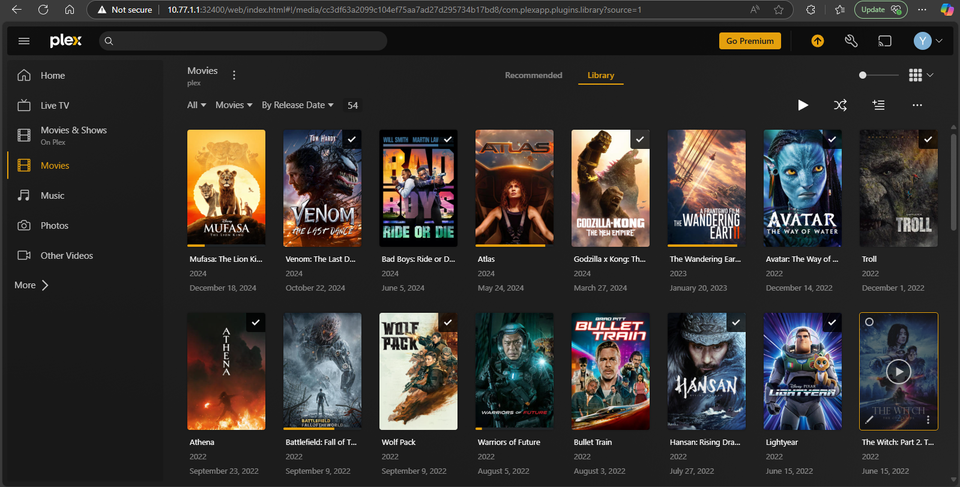This screenshot has width=960, height=487.
Task: Add page to favorites star icon
Action: (778, 10)
